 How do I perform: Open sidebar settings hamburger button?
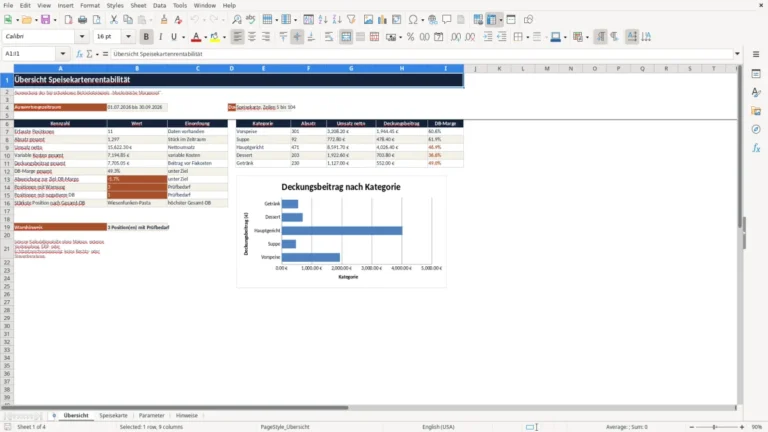coord(756,54)
